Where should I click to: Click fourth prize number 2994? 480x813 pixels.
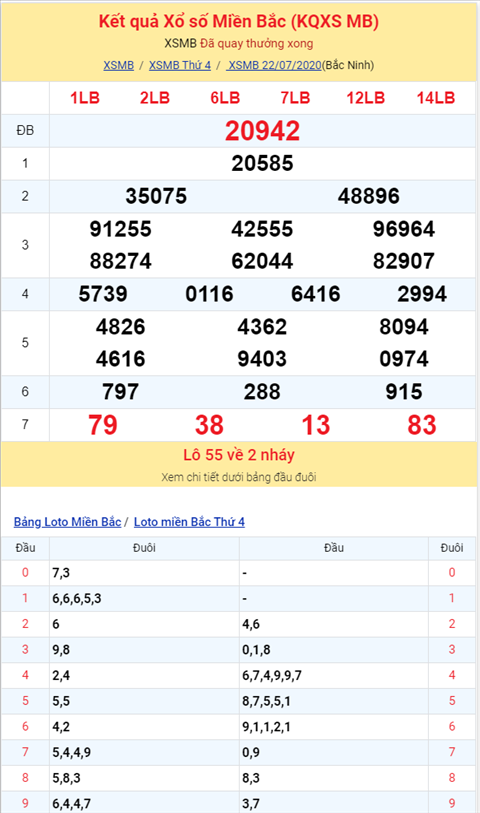(422, 294)
